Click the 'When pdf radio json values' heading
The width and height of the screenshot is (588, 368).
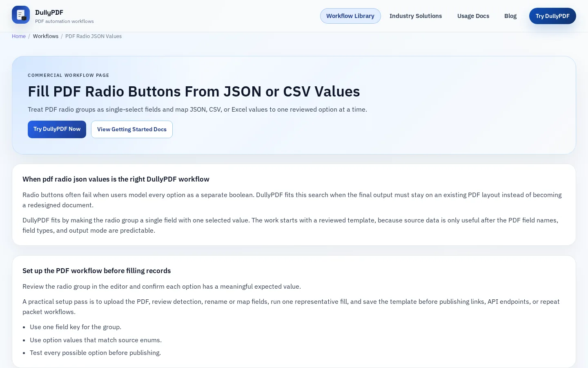pyautogui.click(x=116, y=179)
